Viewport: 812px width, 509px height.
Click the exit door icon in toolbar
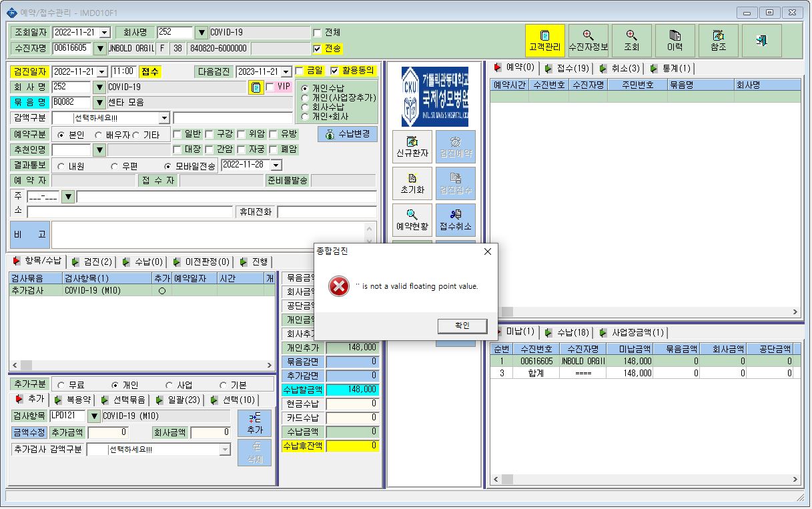tap(761, 41)
